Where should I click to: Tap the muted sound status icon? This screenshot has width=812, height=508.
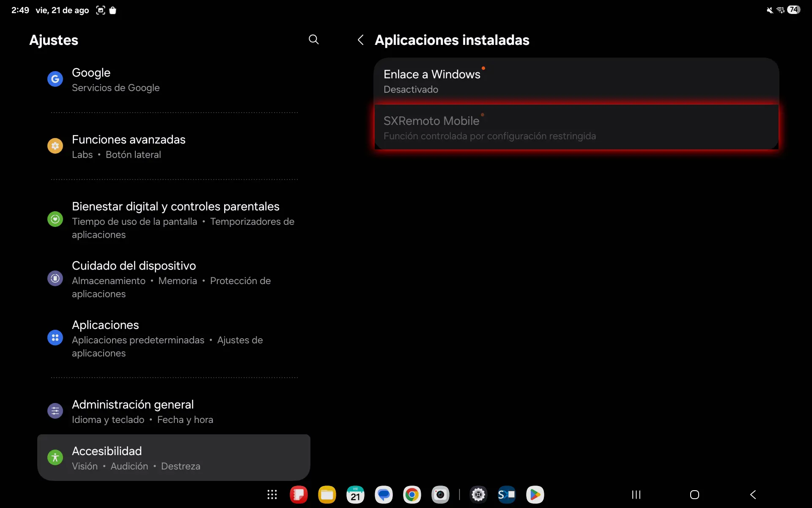(770, 10)
